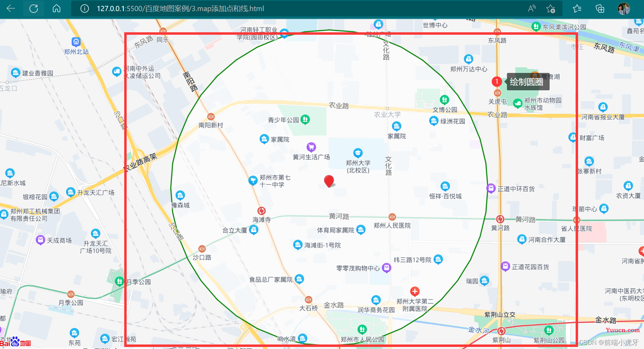This screenshot has height=349, width=644.
Task: Select the 天成商场 shopping icon
Action: (x=40, y=240)
